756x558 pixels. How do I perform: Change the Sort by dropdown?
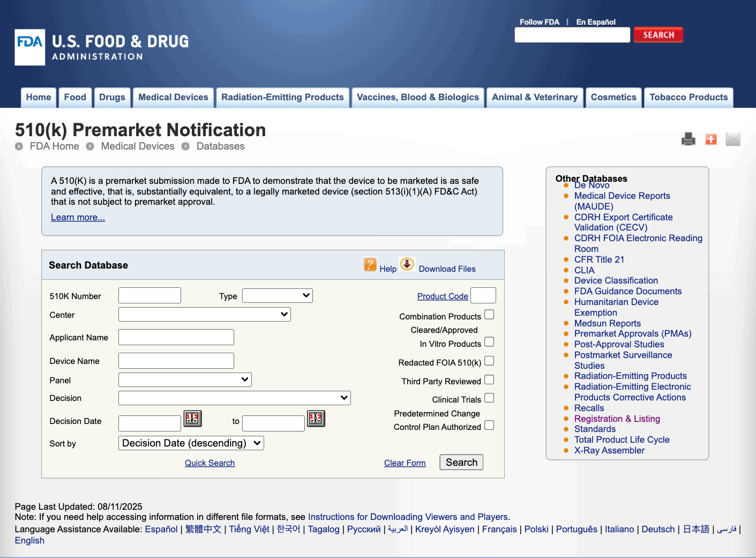(191, 443)
